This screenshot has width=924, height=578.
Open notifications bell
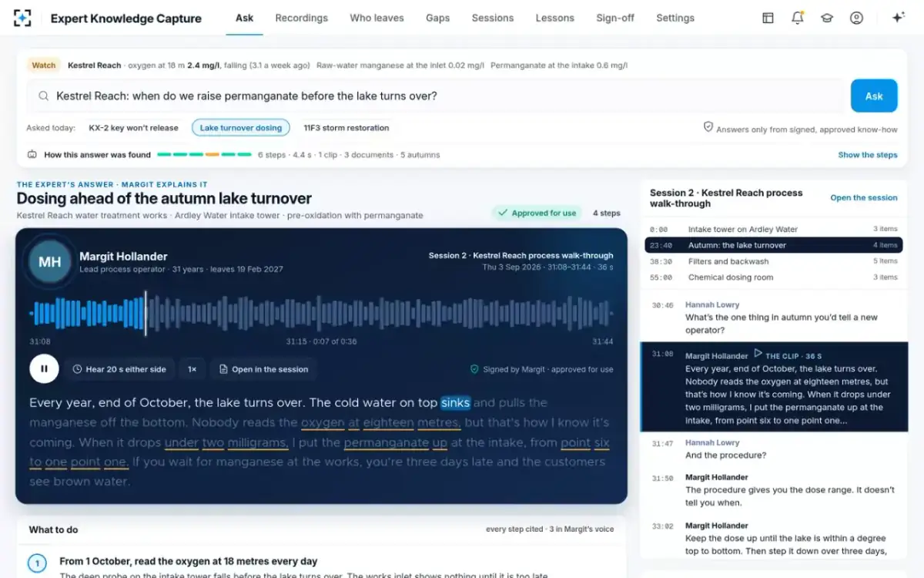(798, 18)
